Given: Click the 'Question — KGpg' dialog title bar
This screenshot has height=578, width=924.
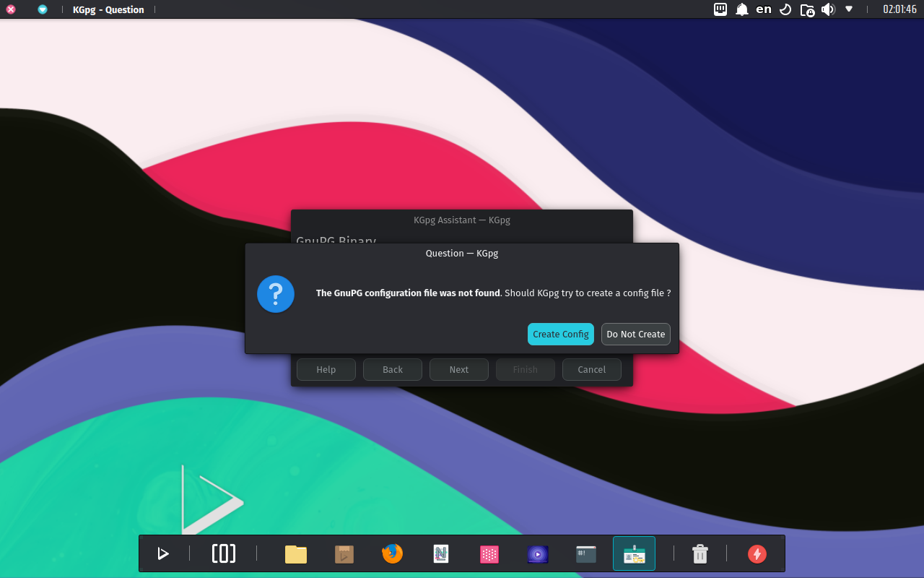Looking at the screenshot, I should click(x=462, y=253).
